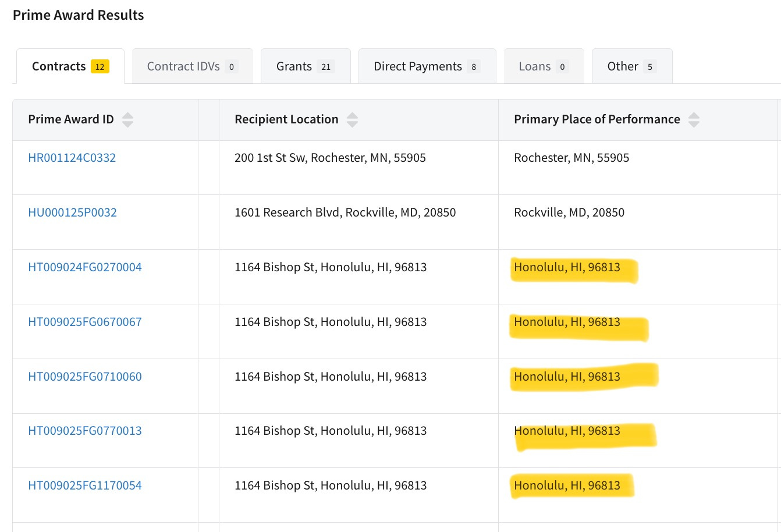Viewport: 781px width, 532px height.
Task: Switch to the Contracts tab
Action: click(70, 66)
